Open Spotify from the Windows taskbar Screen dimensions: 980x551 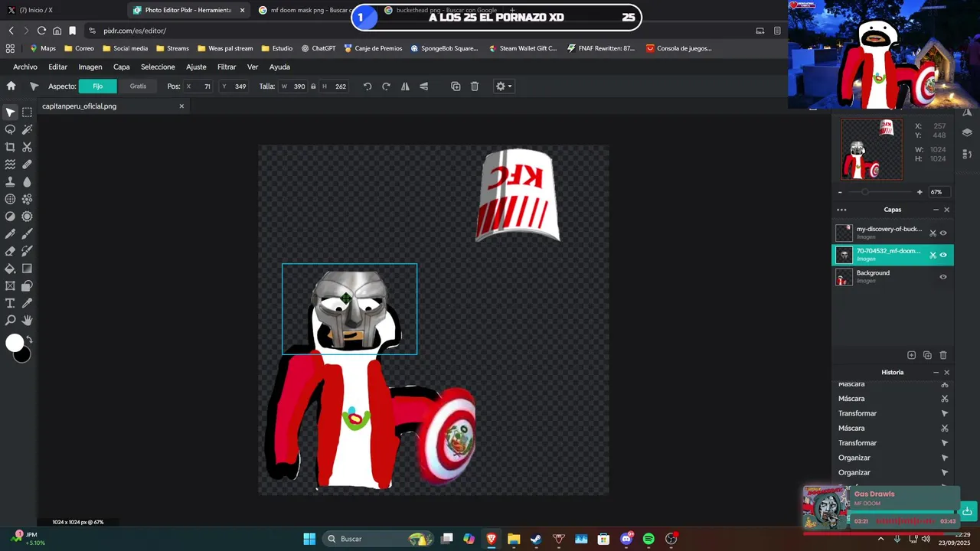point(648,539)
